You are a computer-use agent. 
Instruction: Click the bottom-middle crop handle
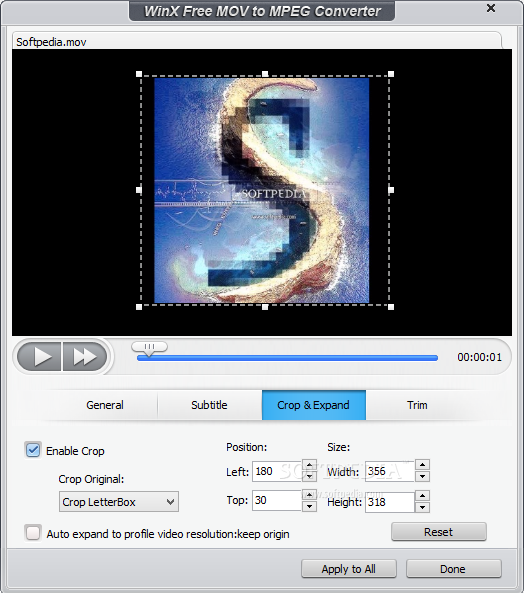265,307
